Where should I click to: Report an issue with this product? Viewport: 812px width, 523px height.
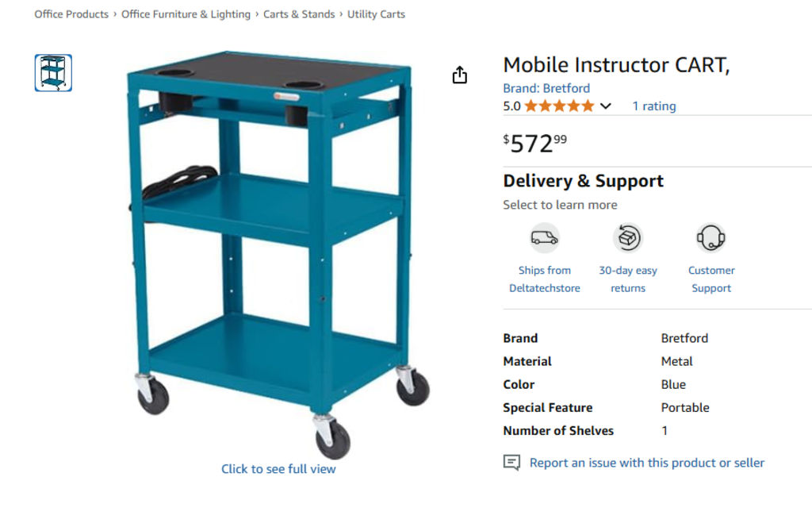[x=647, y=463]
